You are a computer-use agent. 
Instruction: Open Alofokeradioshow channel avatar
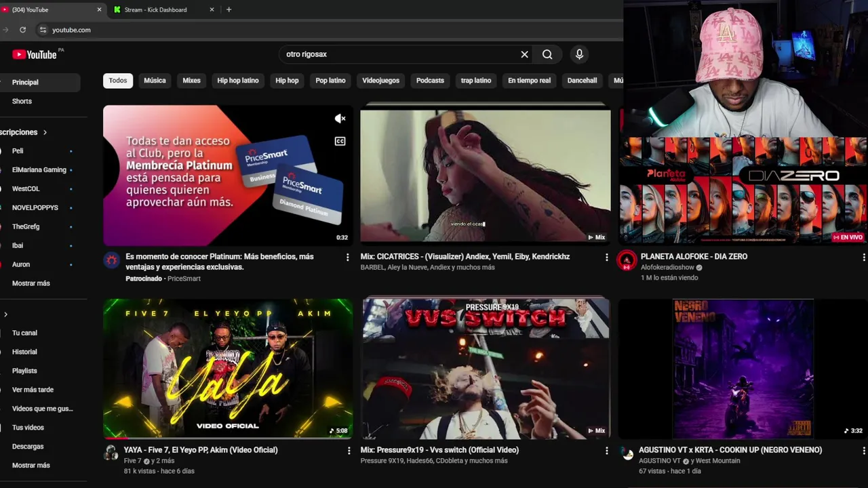coord(627,260)
